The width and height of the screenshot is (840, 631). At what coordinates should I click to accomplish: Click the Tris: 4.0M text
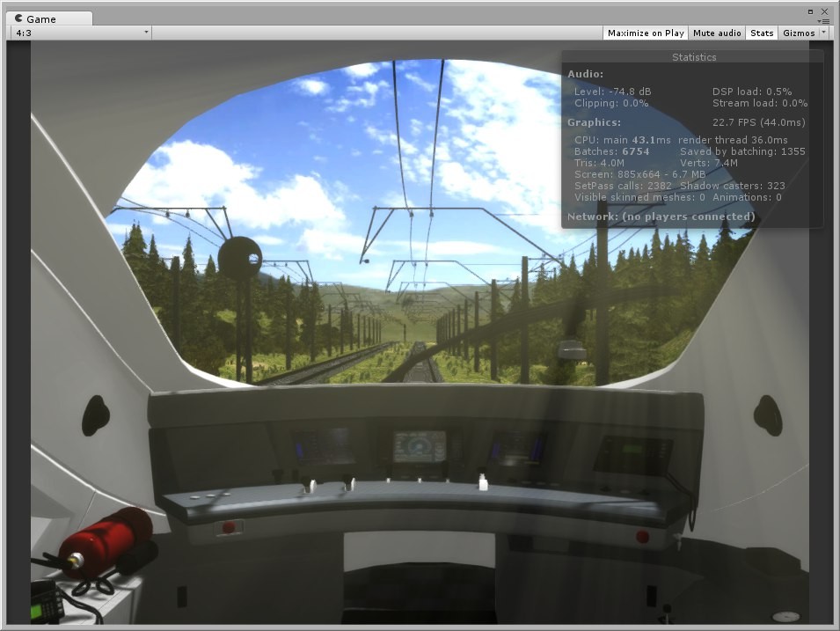(x=599, y=163)
